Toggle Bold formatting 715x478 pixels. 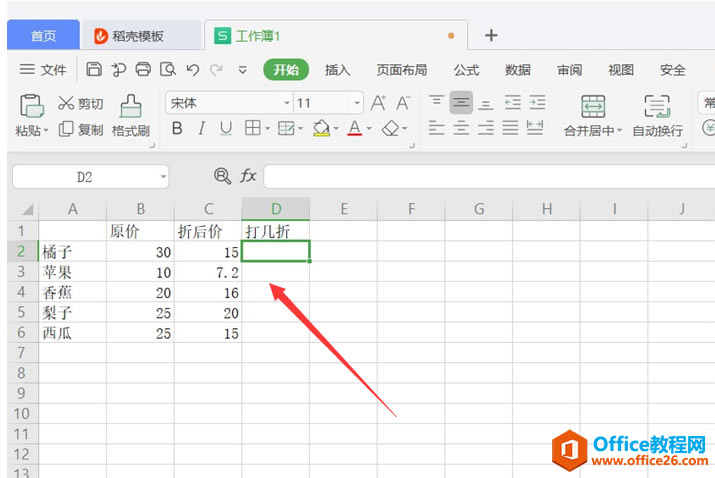(177, 129)
